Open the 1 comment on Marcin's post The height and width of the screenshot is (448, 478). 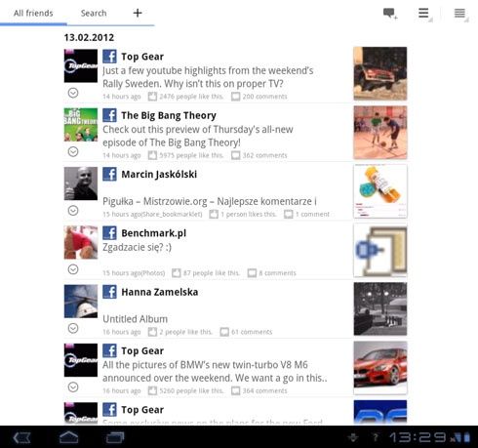306,215
